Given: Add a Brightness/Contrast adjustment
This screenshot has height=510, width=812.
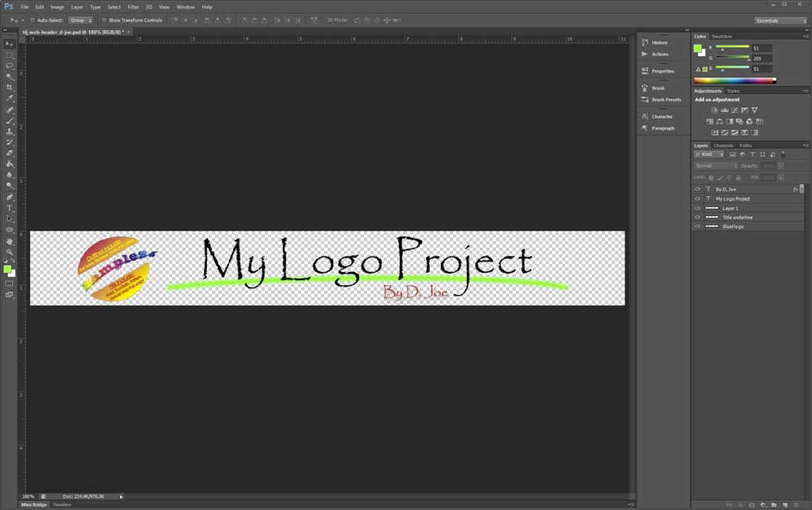Looking at the screenshot, I should (x=715, y=110).
